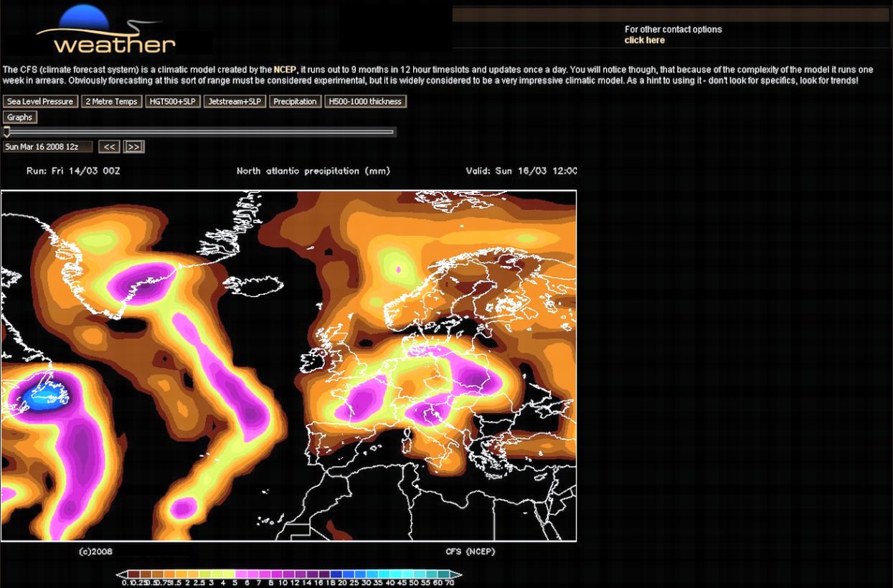Step back with the << button

point(109,147)
